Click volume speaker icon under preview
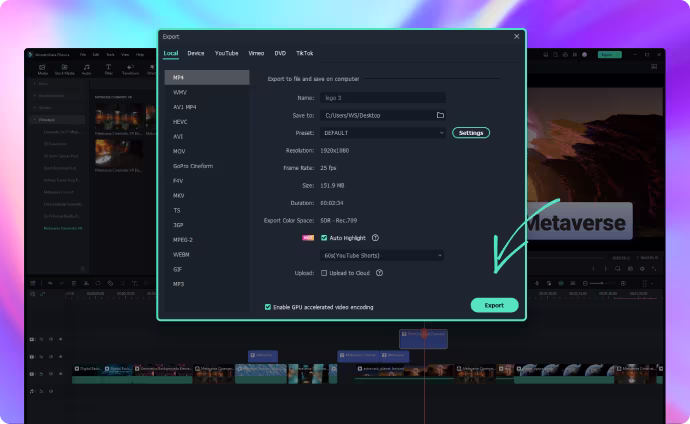Screen dimensions: 690x424 [x=642, y=268]
